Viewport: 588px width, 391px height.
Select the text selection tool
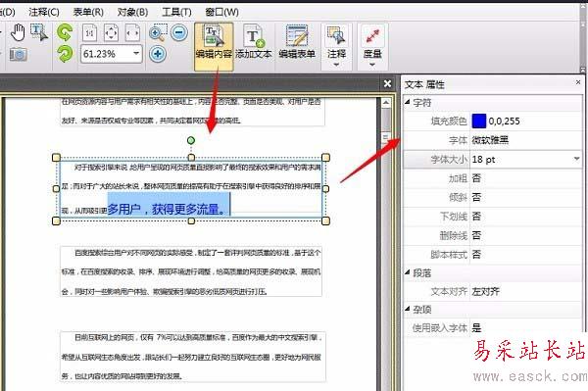pos(38,32)
